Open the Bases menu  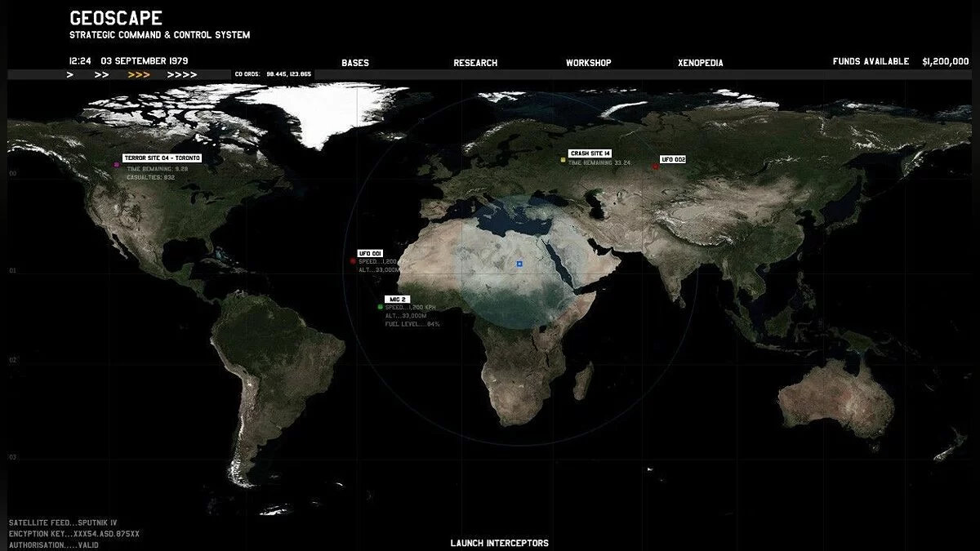[x=355, y=63]
